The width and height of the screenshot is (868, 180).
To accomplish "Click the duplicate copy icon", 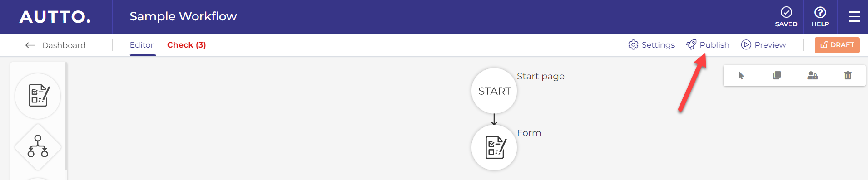I will pyautogui.click(x=777, y=75).
